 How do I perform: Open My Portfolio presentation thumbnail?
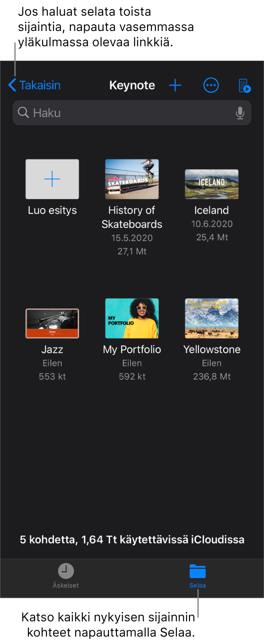(x=132, y=318)
